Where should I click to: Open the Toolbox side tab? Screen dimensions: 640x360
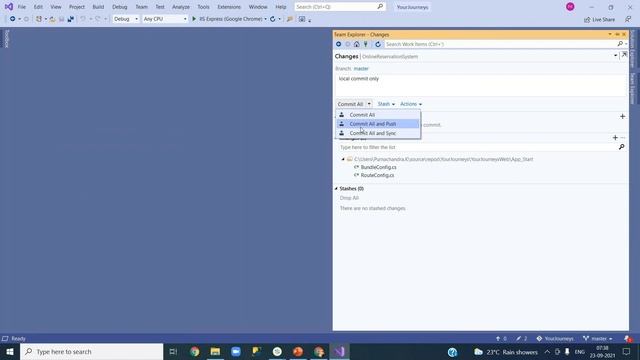point(7,39)
